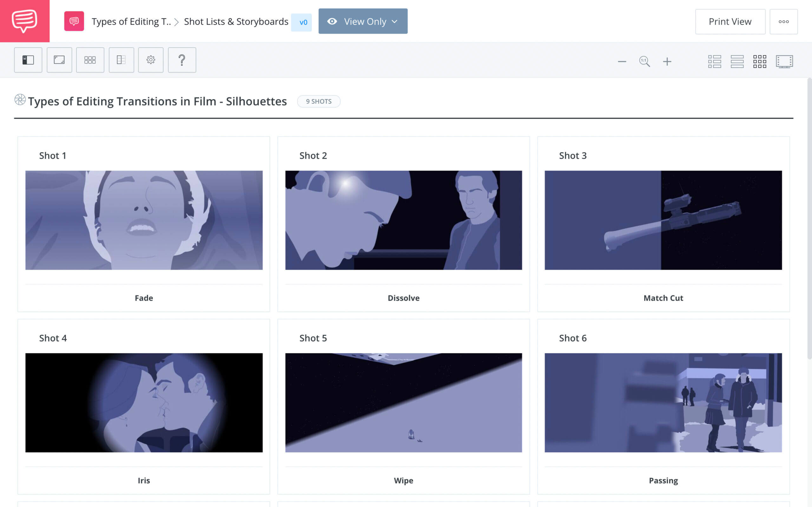Open Print View button
812x507 pixels.
[730, 21]
